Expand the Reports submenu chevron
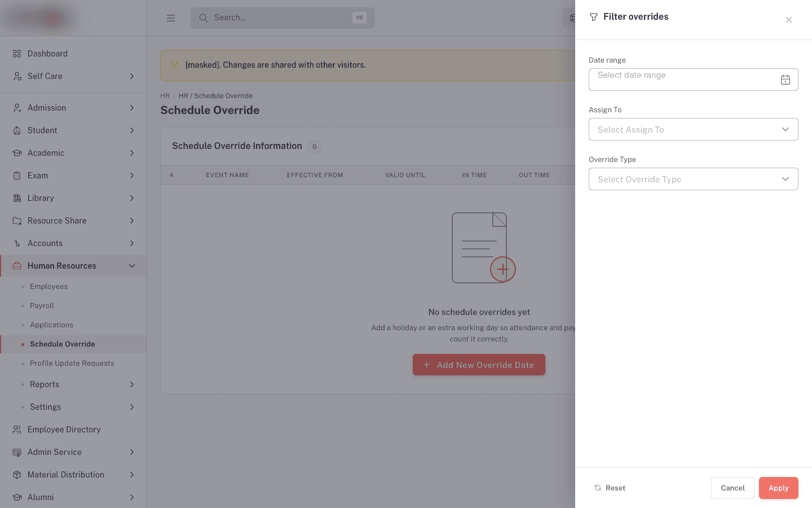The height and width of the screenshot is (508, 812). tap(132, 384)
